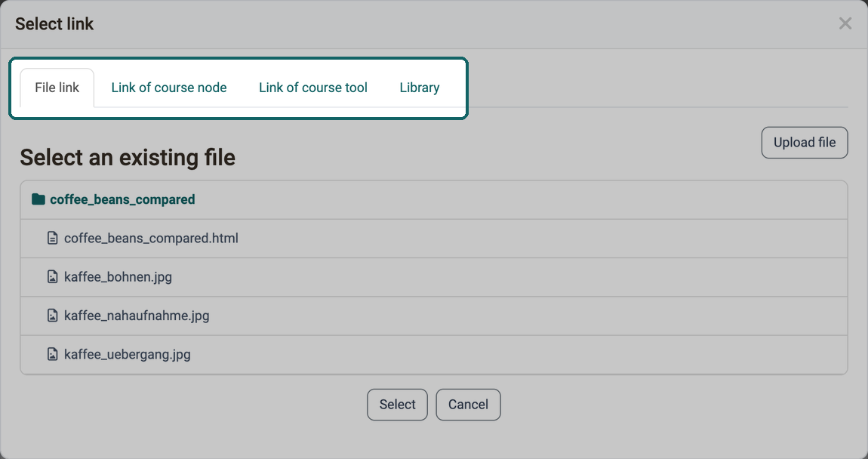
Task: Confirm with the Select button
Action: (x=398, y=404)
